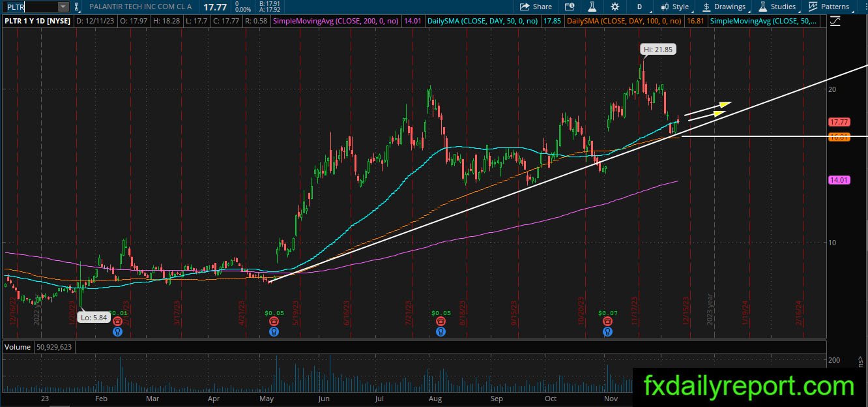Click the 17.77 red price tag on axis
The width and height of the screenshot is (868, 407).
coord(838,122)
